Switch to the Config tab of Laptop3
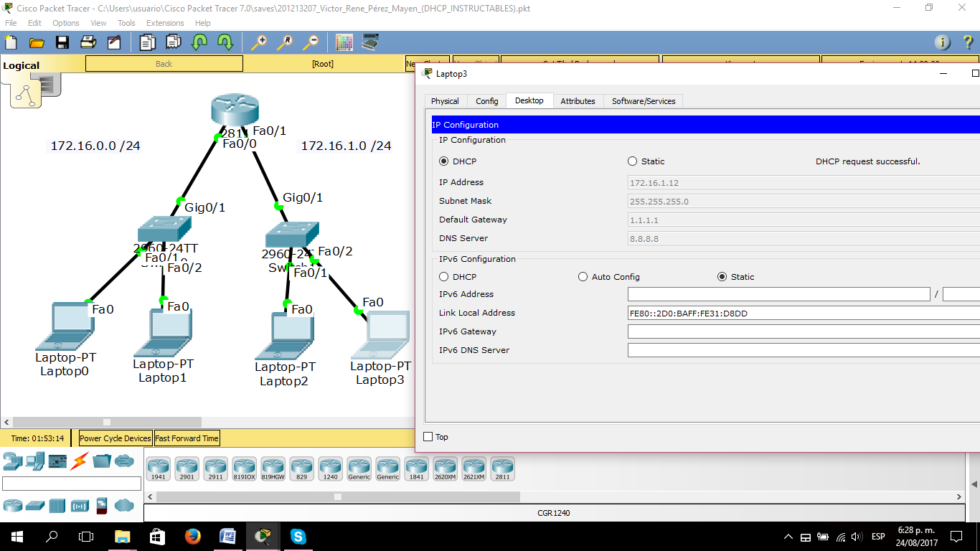This screenshot has width=980, height=551. (486, 100)
